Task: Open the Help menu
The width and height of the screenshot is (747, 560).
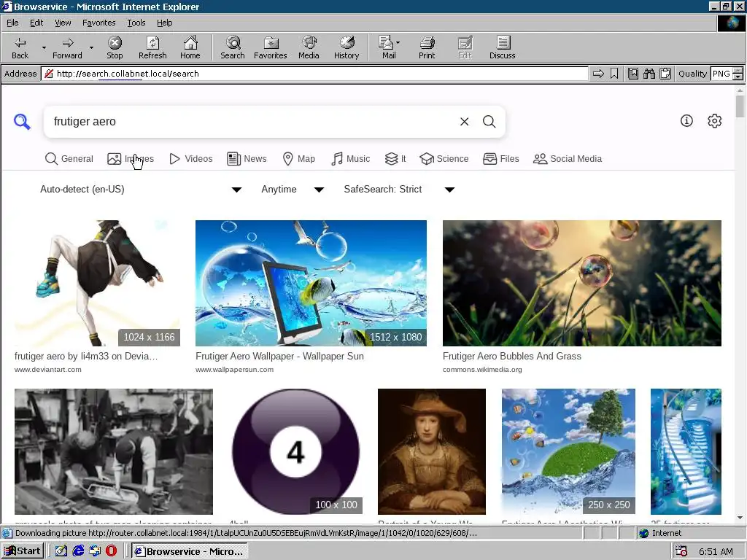Action: [164, 23]
